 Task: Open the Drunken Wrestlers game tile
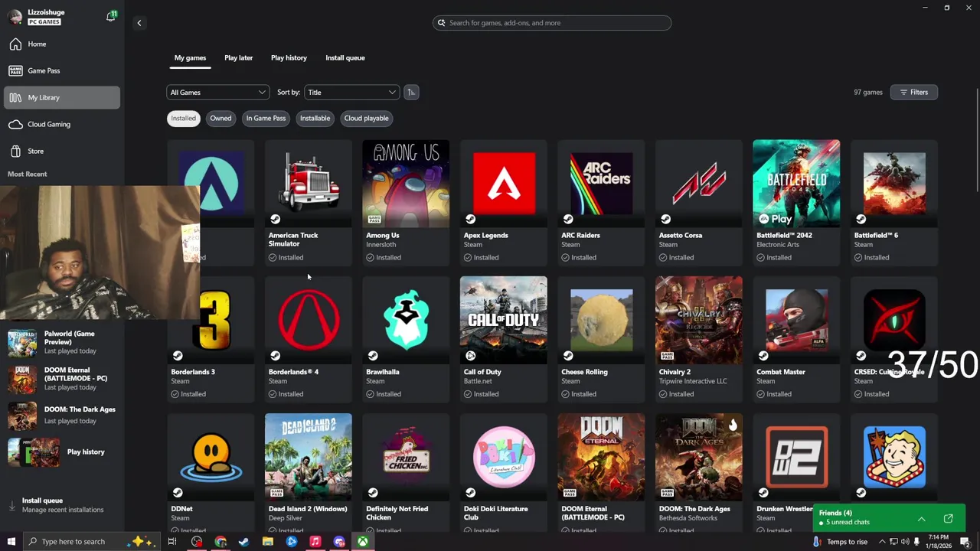click(796, 473)
